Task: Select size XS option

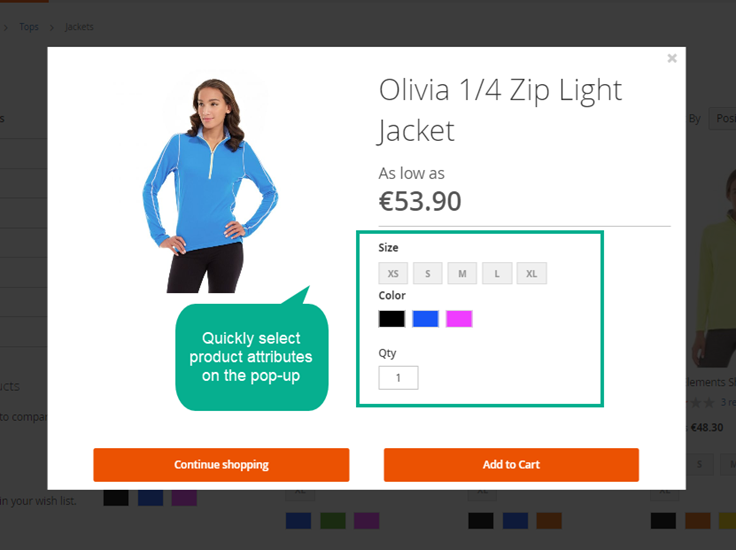Action: click(393, 273)
